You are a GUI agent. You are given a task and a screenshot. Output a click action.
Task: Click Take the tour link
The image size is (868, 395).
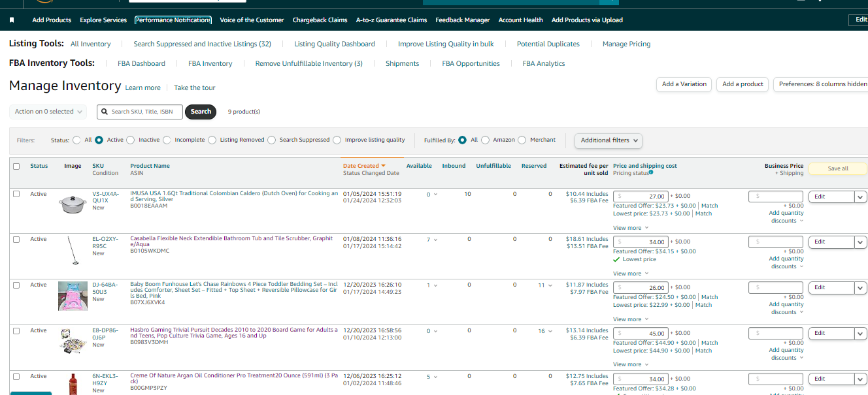194,88
